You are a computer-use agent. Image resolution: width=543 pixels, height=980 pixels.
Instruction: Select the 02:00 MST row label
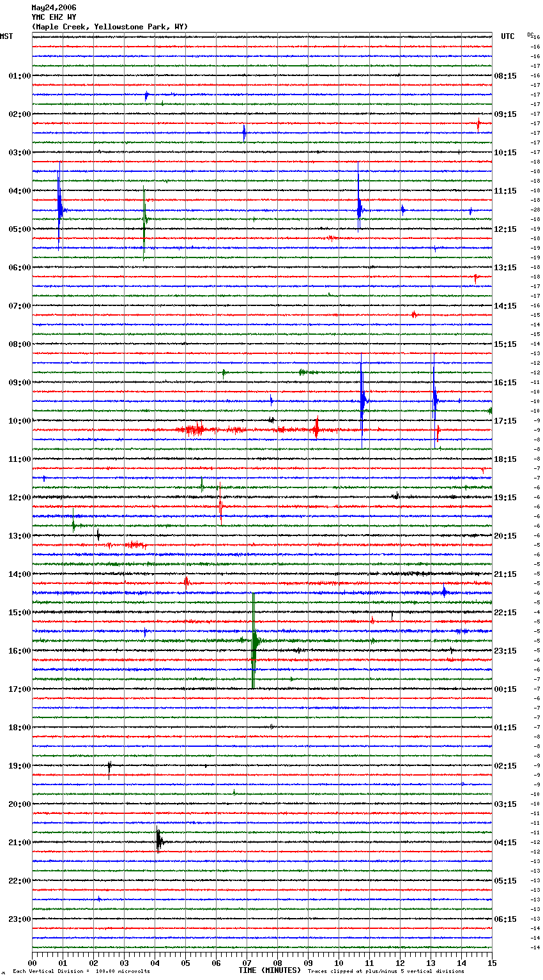[x=19, y=114]
